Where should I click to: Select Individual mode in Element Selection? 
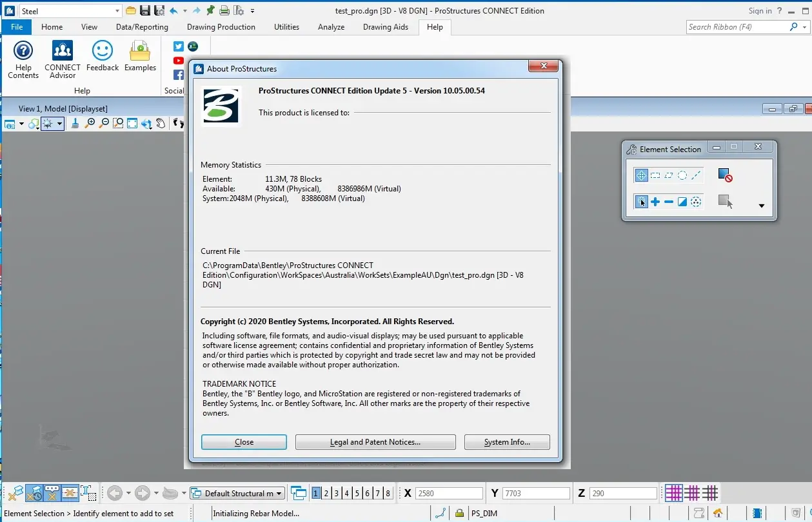click(x=641, y=175)
